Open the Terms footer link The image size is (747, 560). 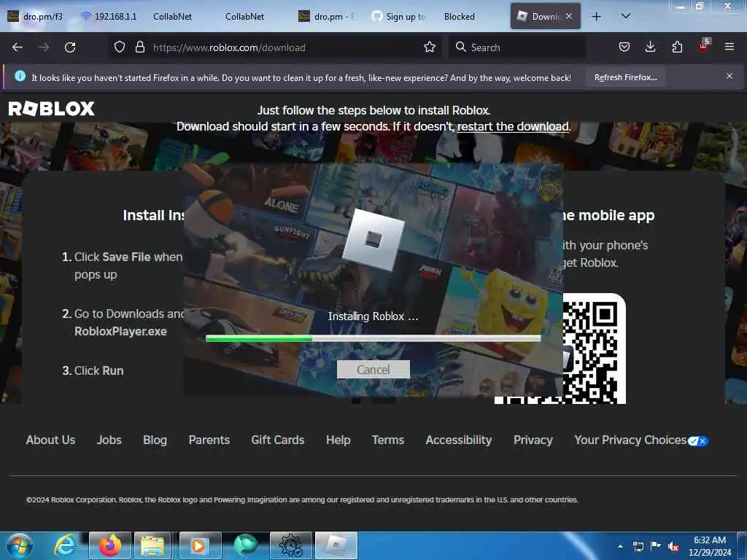click(388, 440)
